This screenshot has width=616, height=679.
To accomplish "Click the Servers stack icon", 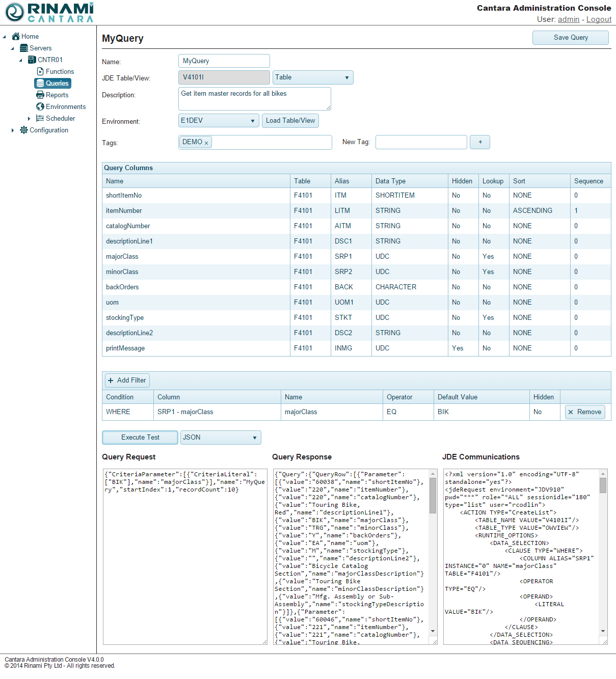I will pos(24,48).
